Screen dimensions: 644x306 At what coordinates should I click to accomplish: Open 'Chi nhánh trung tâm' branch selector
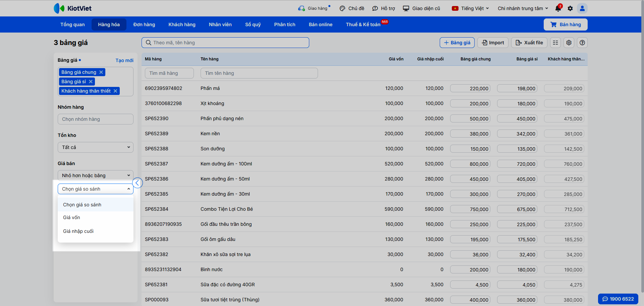coord(523,8)
